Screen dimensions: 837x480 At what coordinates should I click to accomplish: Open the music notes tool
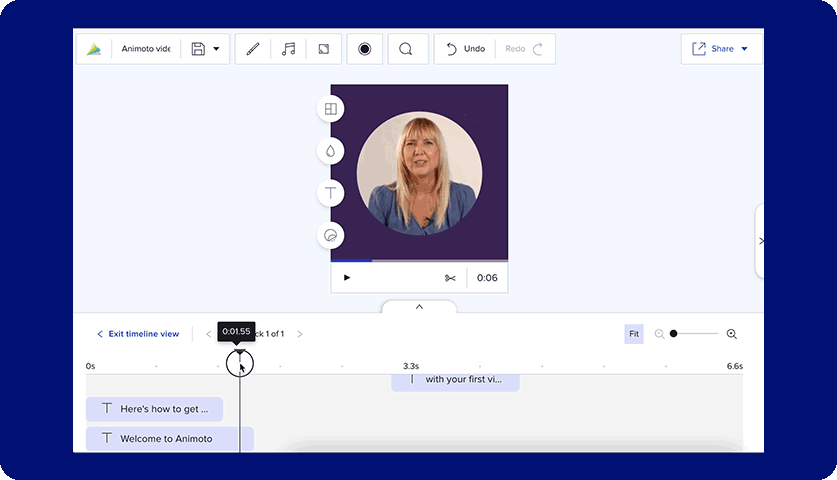pos(288,49)
